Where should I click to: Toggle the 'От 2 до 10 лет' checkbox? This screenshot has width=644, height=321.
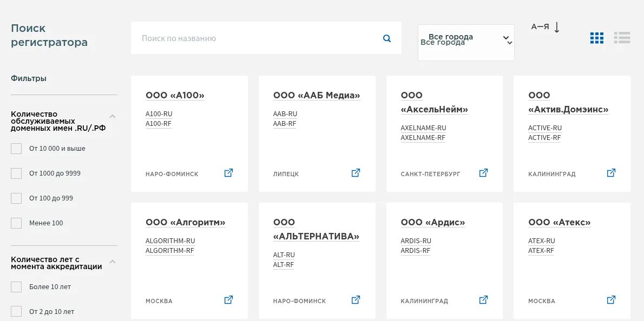coord(16,312)
